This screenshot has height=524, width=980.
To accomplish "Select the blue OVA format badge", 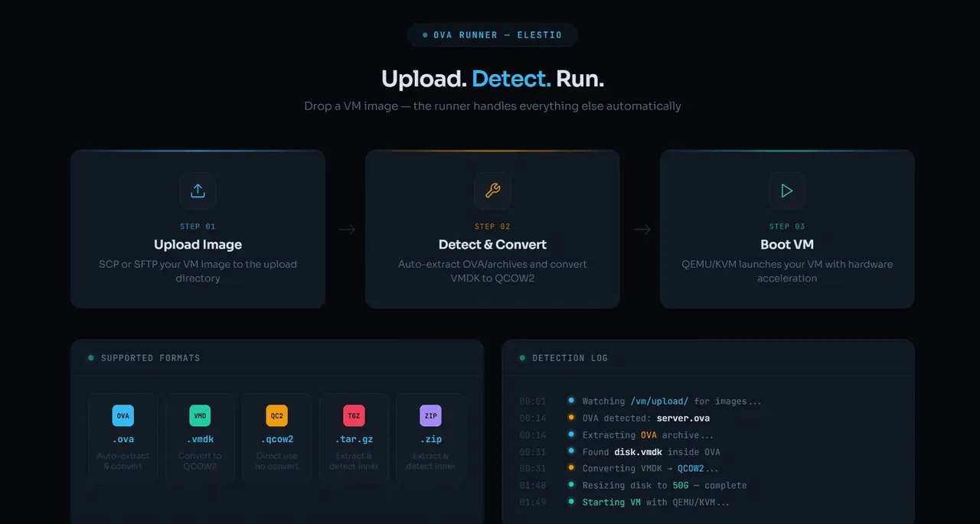I will [123, 416].
